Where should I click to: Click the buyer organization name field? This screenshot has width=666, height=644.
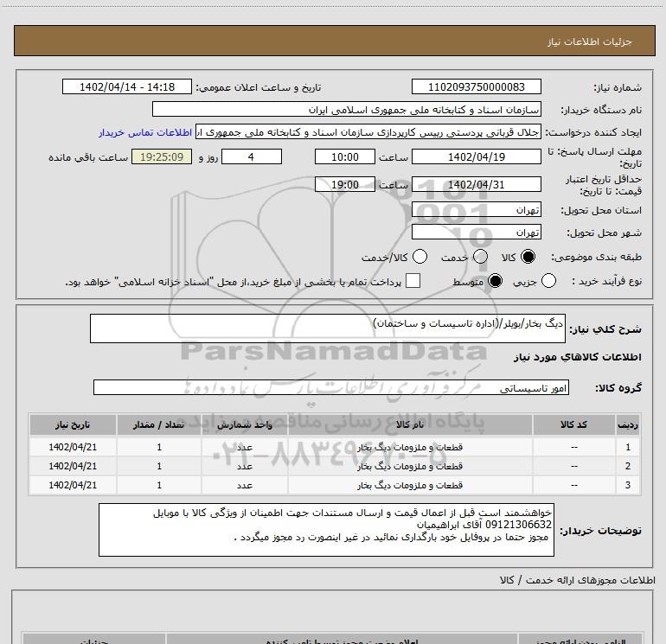[347, 110]
